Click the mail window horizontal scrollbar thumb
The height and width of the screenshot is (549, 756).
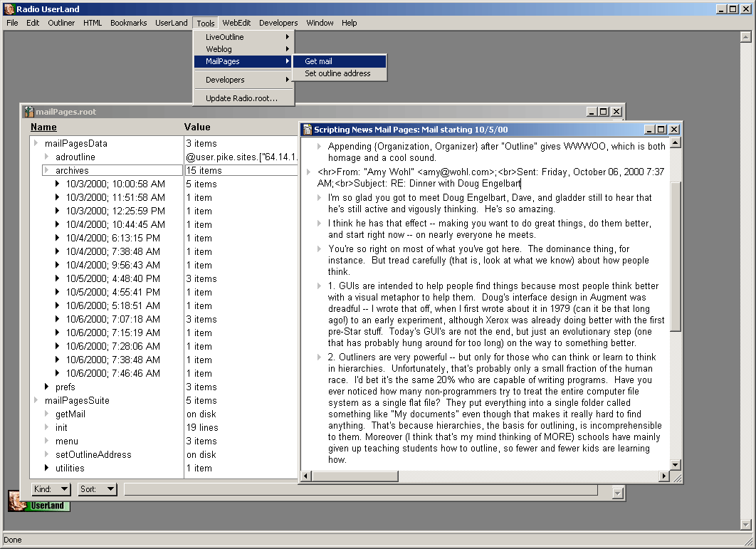[355, 476]
